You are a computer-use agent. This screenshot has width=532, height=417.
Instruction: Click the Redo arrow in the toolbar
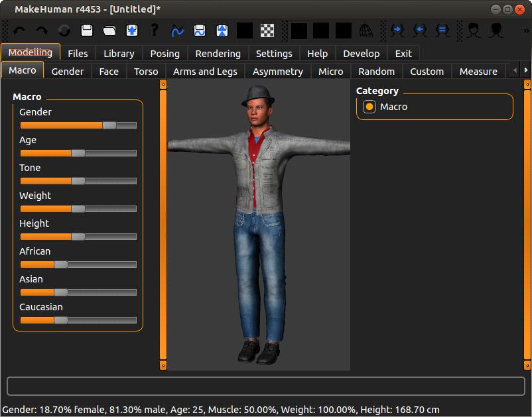pos(42,30)
